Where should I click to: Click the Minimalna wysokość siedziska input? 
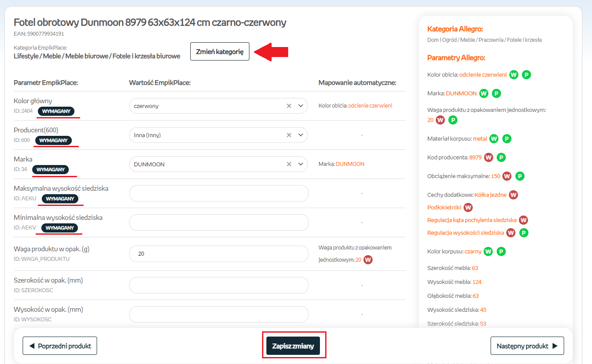[219, 222]
